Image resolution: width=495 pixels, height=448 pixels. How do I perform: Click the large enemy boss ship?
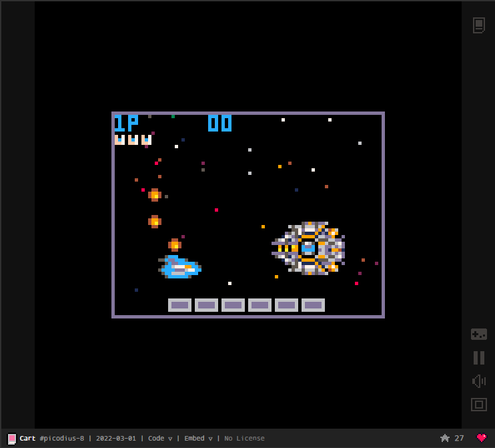coord(308,248)
